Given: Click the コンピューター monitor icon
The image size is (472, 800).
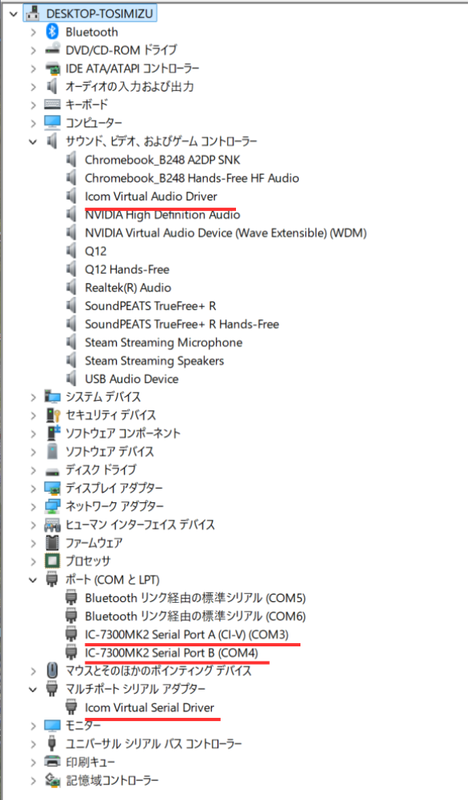Looking at the screenshot, I should [x=52, y=122].
